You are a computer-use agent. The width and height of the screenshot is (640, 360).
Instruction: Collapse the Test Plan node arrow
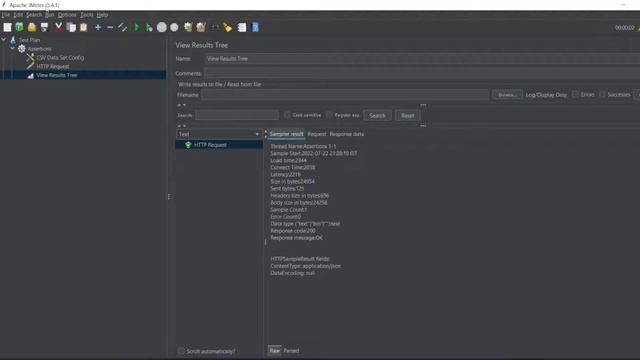(4, 40)
